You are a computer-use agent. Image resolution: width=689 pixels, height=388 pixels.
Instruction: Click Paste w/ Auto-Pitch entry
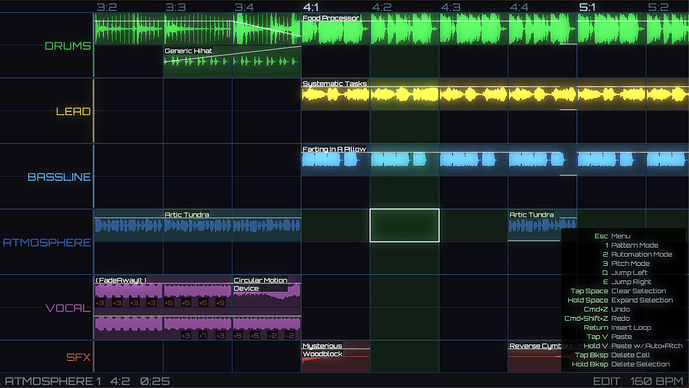pyautogui.click(x=633, y=346)
